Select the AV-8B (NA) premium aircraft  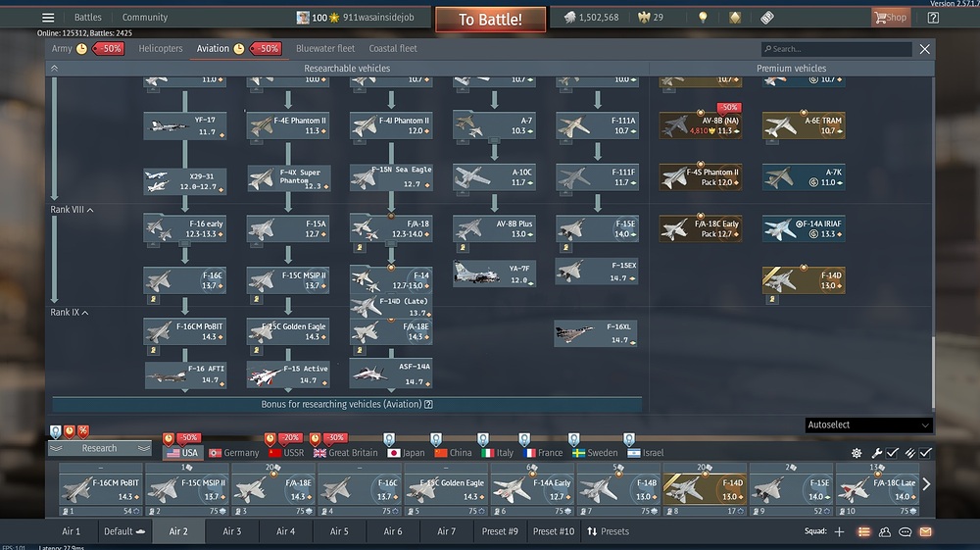(x=700, y=125)
